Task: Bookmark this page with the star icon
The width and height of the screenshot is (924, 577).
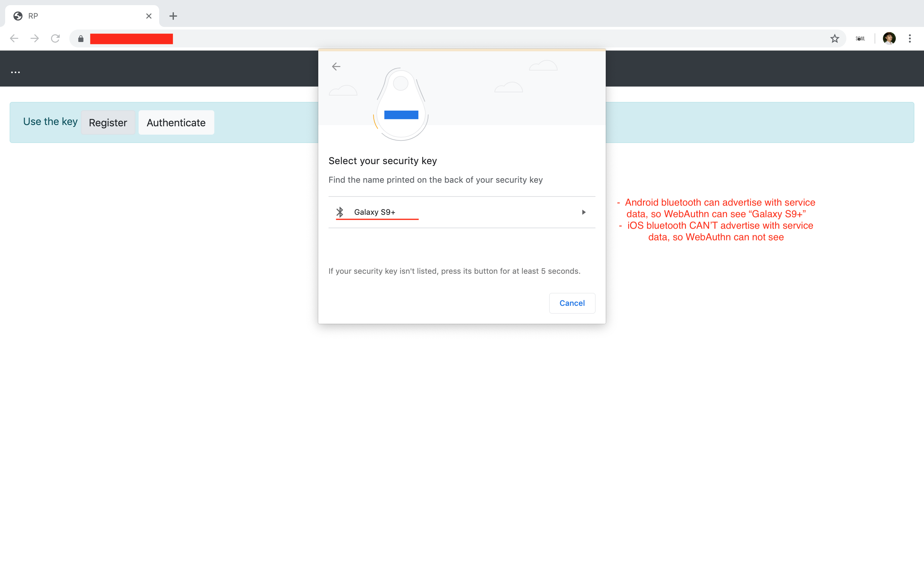Action: [834, 38]
